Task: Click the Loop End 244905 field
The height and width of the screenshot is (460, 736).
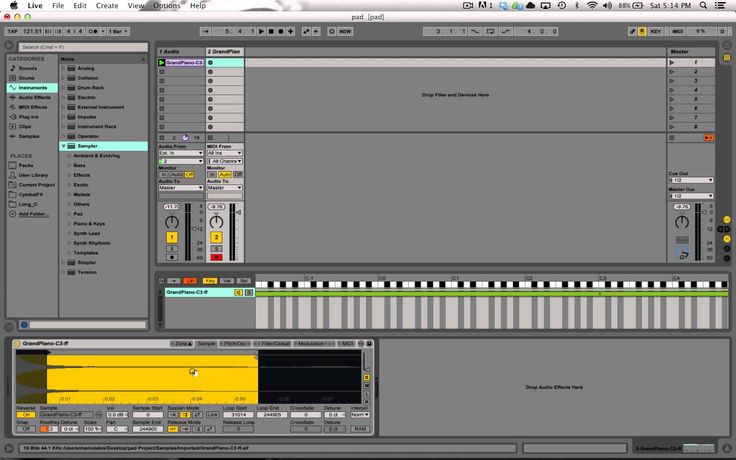Action: (272, 415)
